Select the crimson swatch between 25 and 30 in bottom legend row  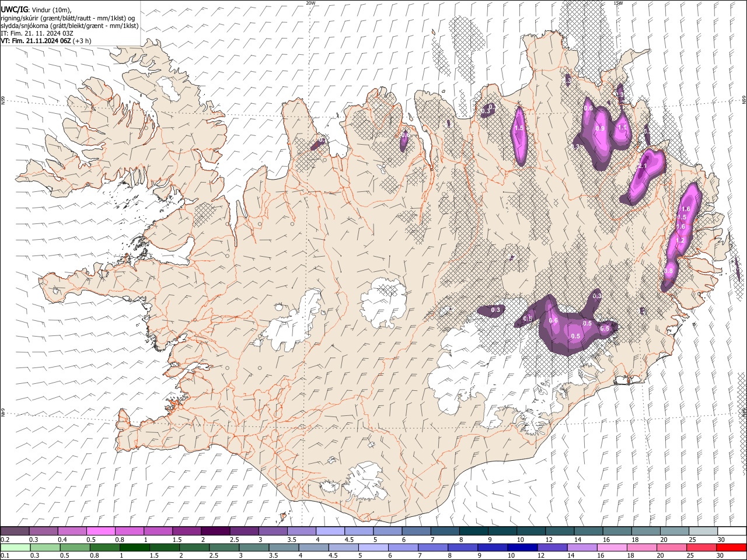click(701, 547)
